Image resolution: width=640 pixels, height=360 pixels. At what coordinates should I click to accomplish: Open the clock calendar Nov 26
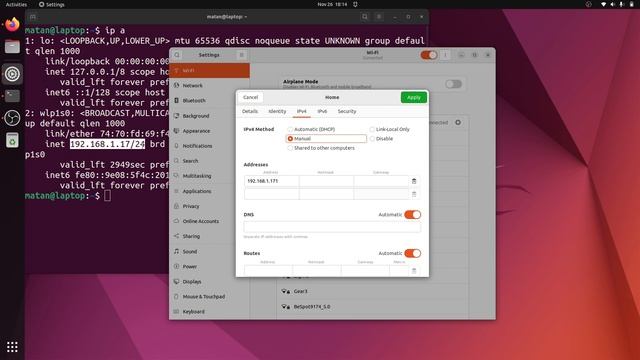coord(332,4)
